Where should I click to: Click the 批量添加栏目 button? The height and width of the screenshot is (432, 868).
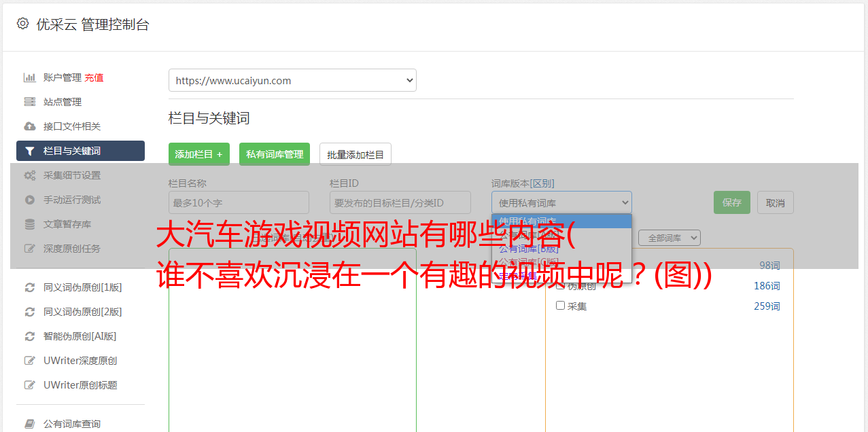click(355, 154)
